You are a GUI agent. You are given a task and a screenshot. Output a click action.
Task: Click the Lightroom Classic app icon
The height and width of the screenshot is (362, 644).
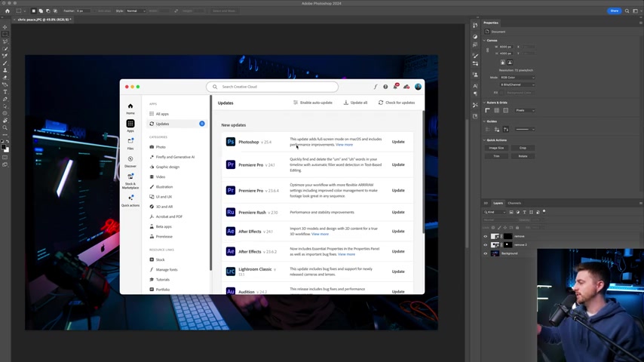point(231,271)
